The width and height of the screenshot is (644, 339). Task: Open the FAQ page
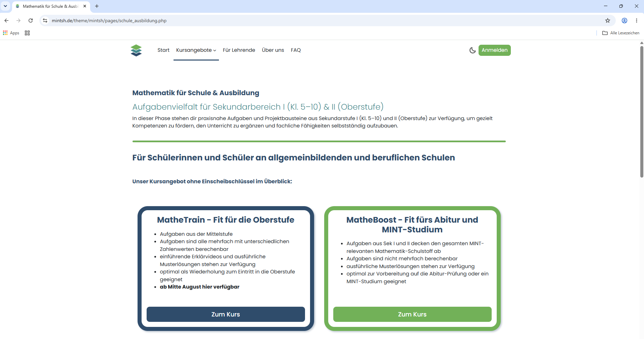tap(296, 50)
